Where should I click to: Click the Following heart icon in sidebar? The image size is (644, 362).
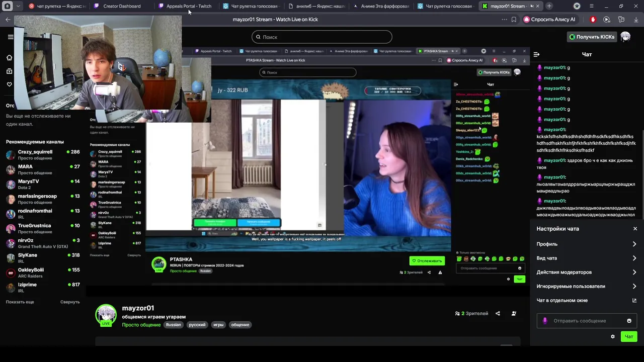[9, 84]
